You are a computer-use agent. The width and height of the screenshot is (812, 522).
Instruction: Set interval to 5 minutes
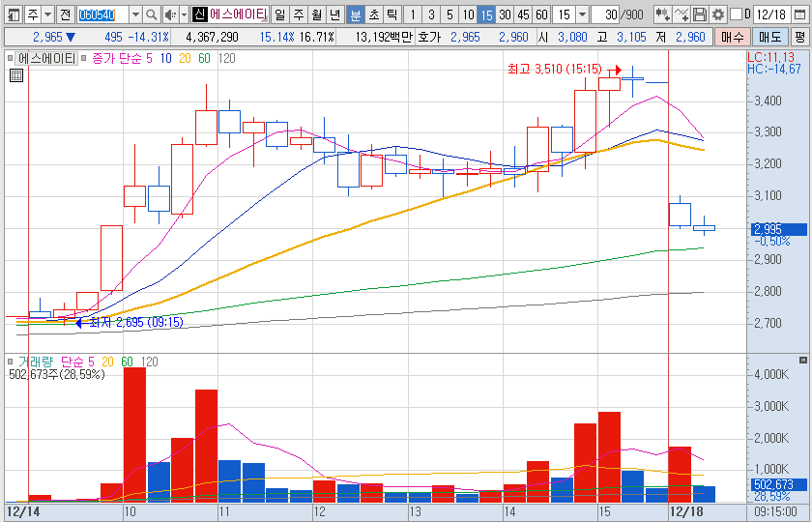(x=449, y=14)
